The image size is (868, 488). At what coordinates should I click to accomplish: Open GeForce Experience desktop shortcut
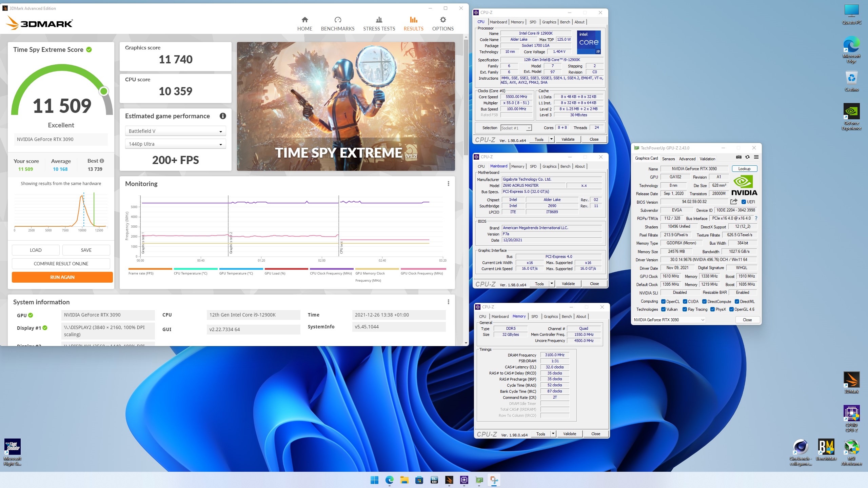pos(851,117)
